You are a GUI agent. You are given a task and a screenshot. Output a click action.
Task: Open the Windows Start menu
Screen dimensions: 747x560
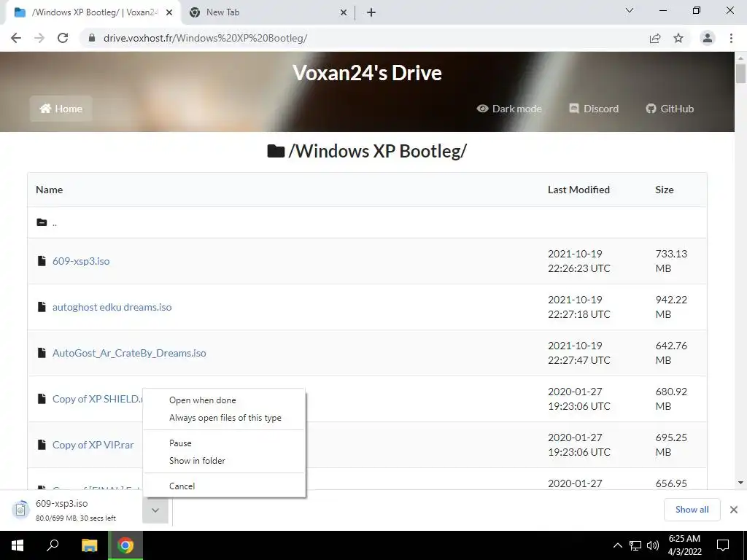pos(18,545)
